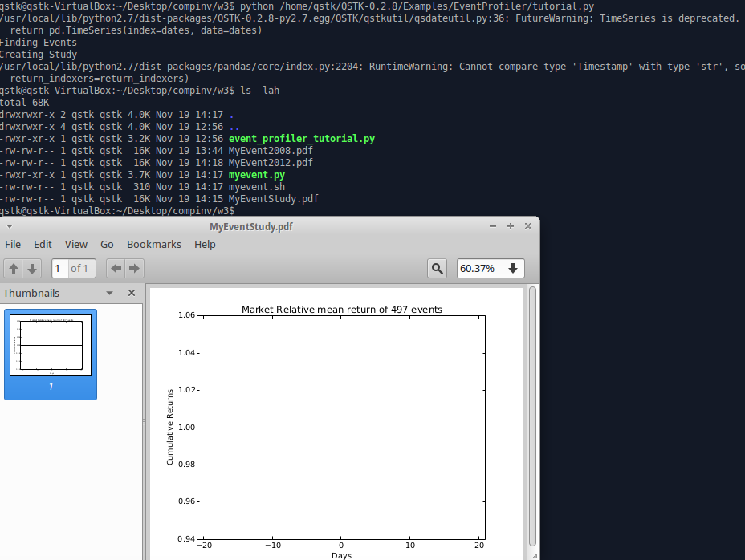Image resolution: width=745 pixels, height=560 pixels.
Task: Close the MyEventStudy.pdf window
Action: click(x=528, y=226)
